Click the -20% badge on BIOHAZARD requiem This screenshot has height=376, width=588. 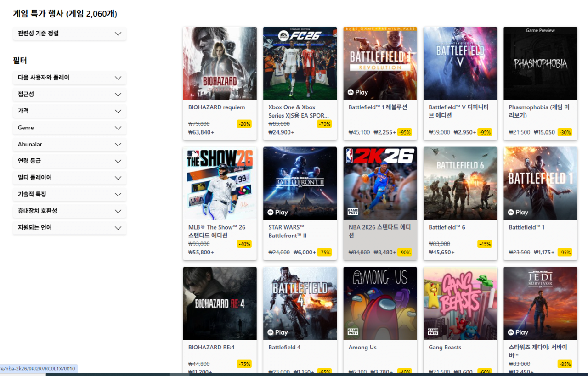(x=244, y=124)
